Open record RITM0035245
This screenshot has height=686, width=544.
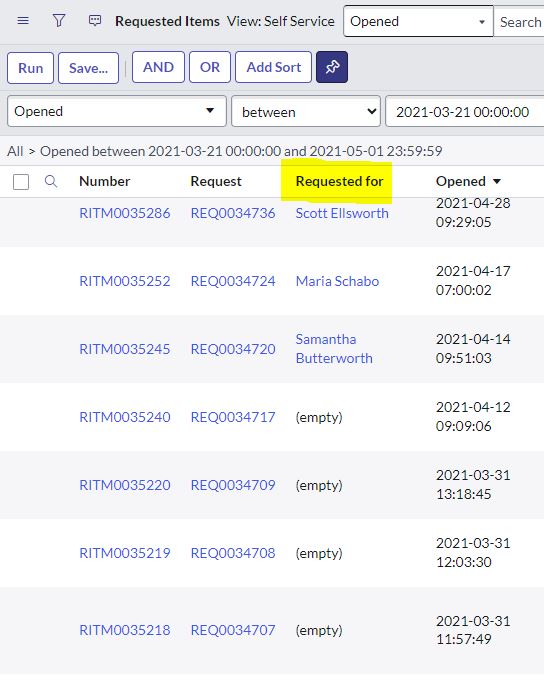[x=125, y=349]
